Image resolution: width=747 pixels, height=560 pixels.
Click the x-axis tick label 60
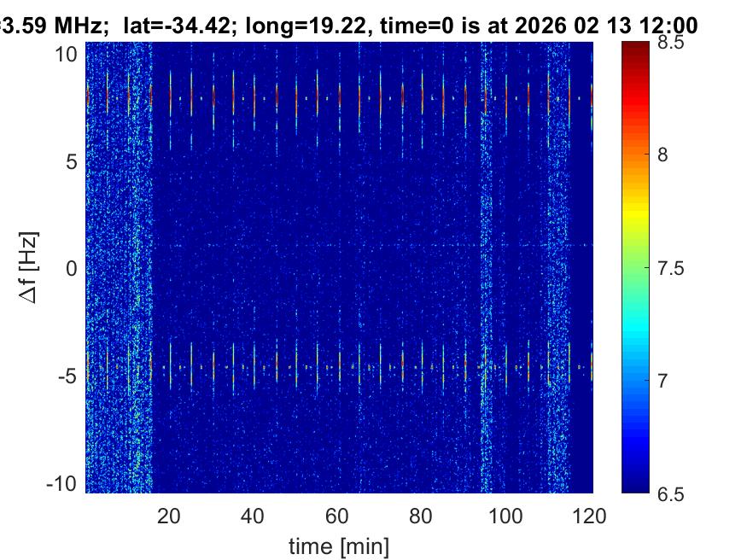338,516
